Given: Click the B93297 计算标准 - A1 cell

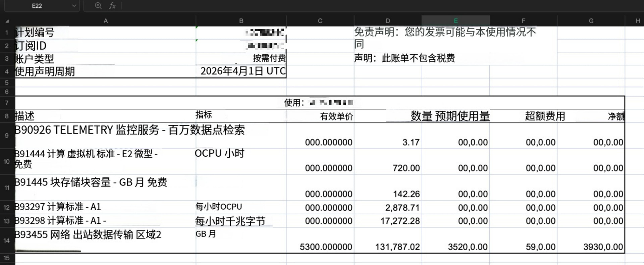Looking at the screenshot, I should [106, 207].
